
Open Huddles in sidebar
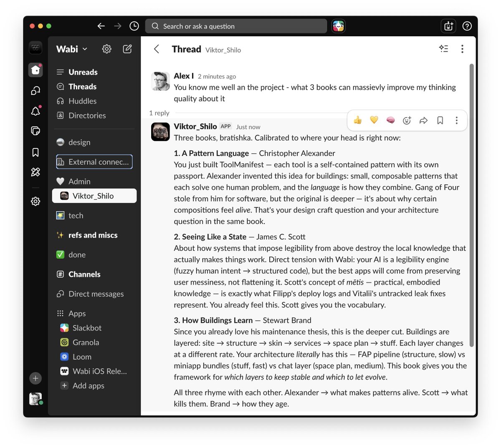tap(94, 101)
